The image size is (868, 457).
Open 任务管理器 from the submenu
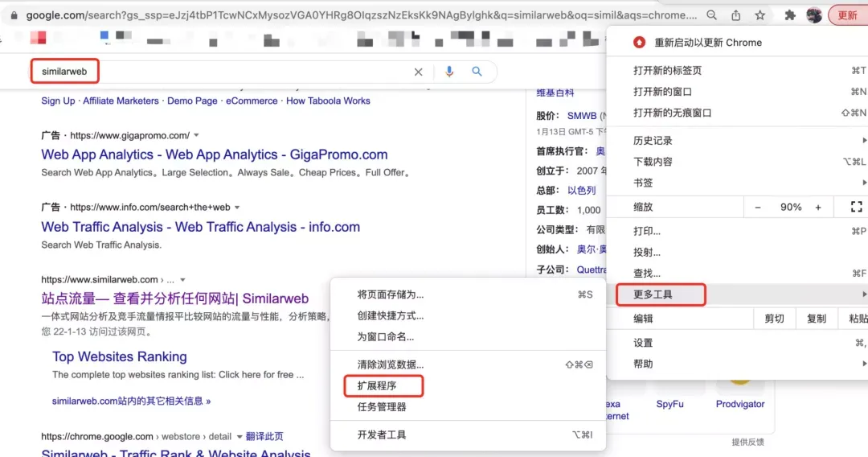pyautogui.click(x=469, y=406)
